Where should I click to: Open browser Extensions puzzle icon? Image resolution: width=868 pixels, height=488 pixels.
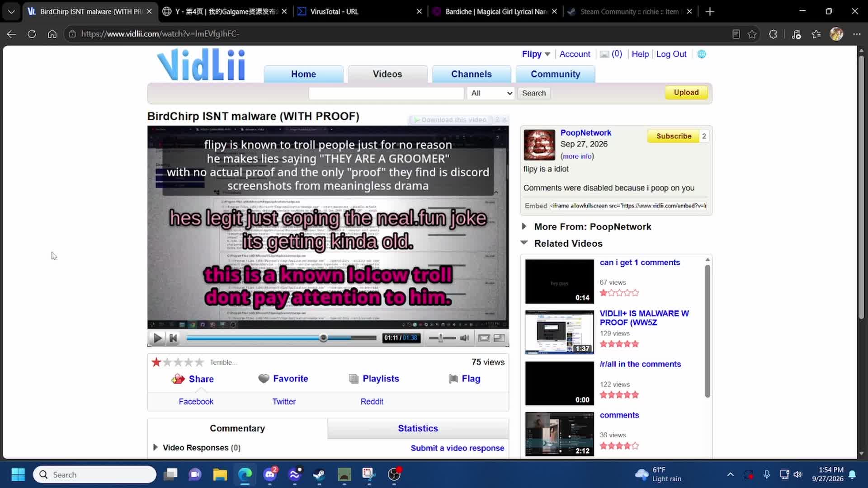pyautogui.click(x=773, y=34)
